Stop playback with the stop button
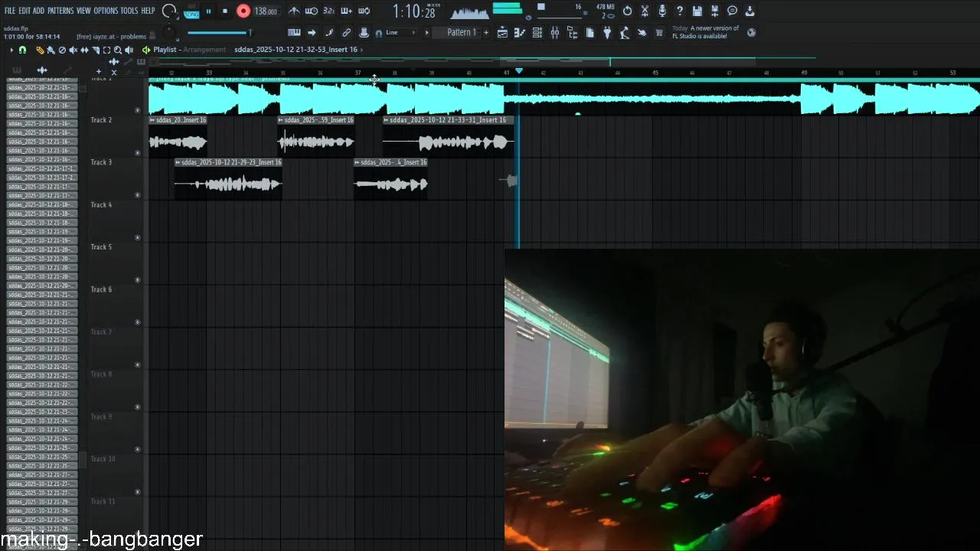This screenshot has height=551, width=980. click(x=225, y=11)
